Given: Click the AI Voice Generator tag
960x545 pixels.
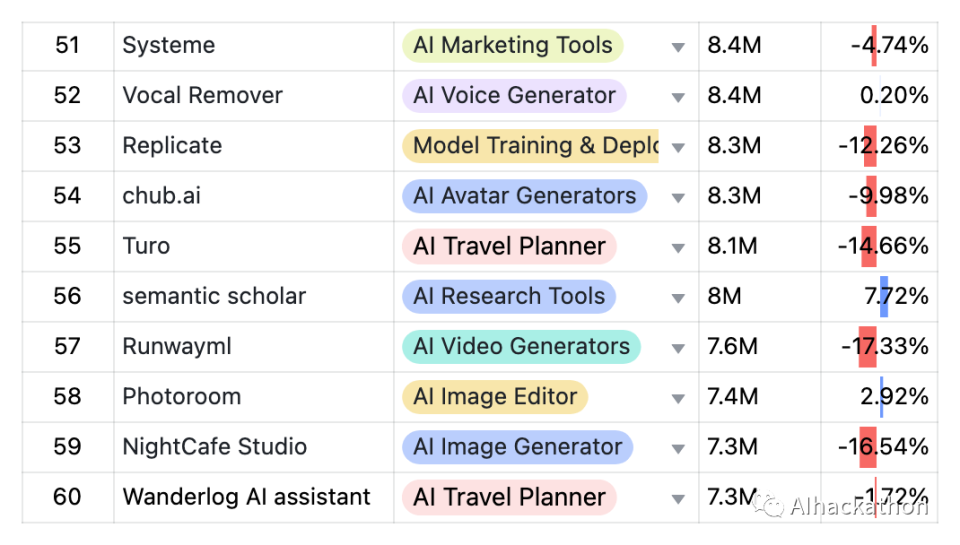Looking at the screenshot, I should 514,95.
